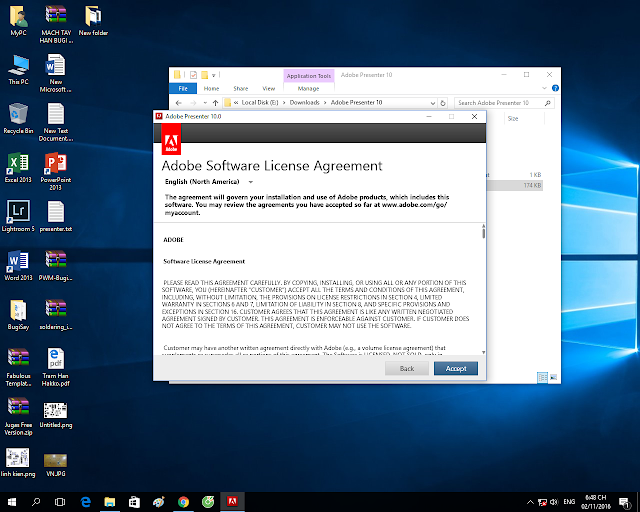This screenshot has height=512, width=640.
Task: Select the Recycle Bin desktop icon
Action: pyautogui.click(x=18, y=118)
